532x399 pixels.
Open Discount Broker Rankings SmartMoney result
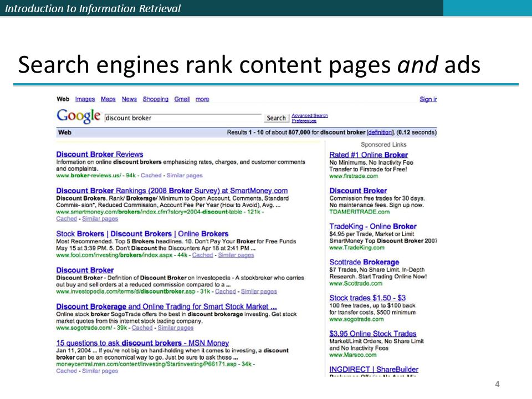[172, 191]
